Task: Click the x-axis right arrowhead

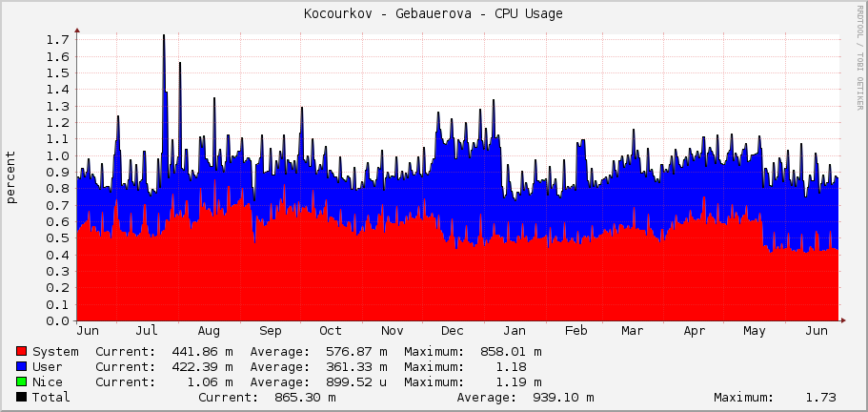Action: 843,320
